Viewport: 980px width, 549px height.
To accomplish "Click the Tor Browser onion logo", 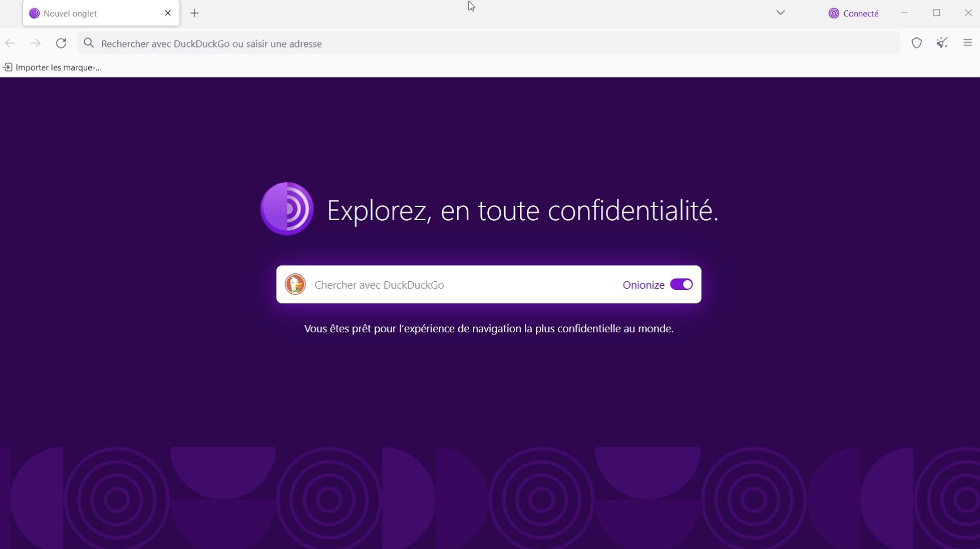I will tap(287, 209).
